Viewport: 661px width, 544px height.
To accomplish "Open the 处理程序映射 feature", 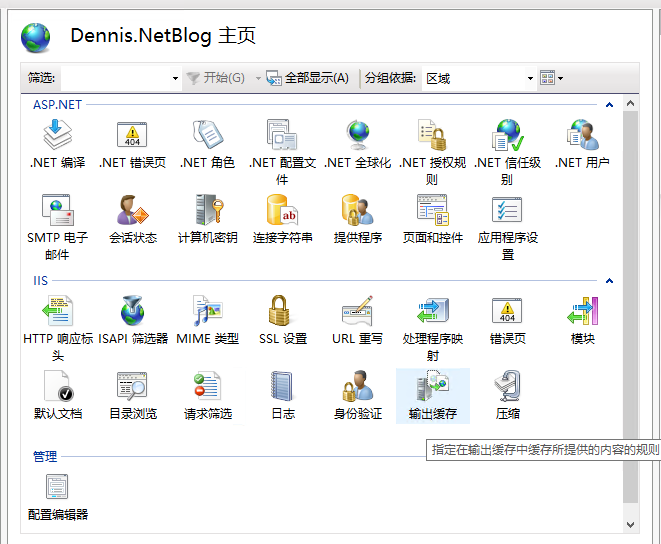I will click(433, 329).
